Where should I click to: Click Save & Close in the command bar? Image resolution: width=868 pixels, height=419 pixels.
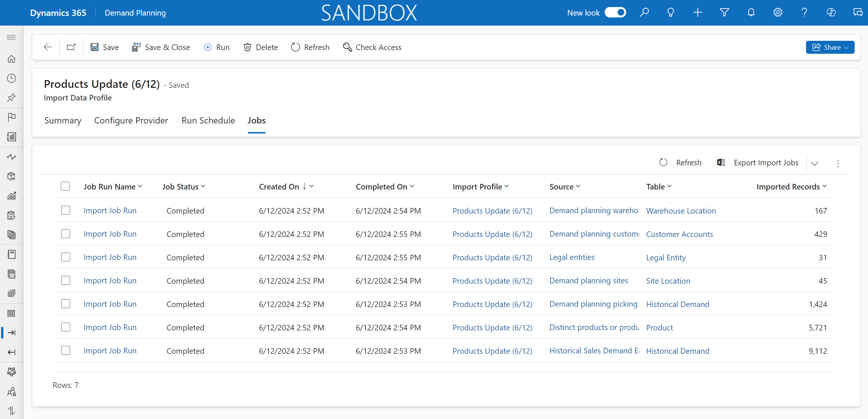(161, 47)
